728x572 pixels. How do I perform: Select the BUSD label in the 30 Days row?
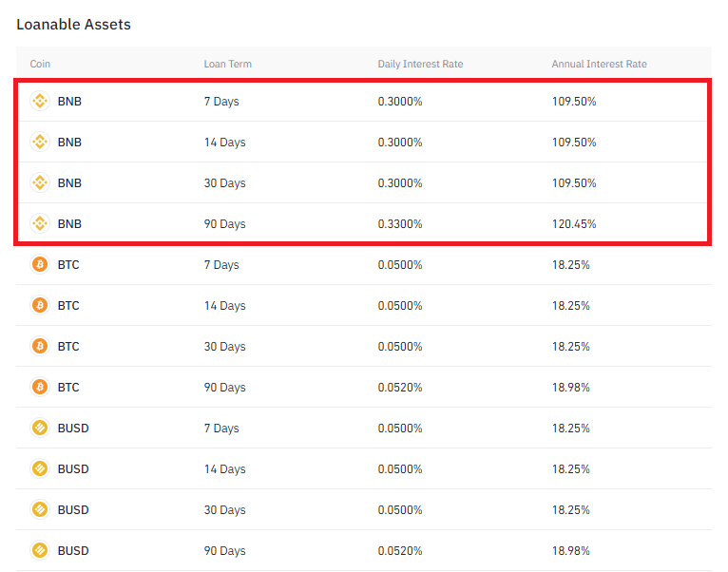tap(73, 510)
